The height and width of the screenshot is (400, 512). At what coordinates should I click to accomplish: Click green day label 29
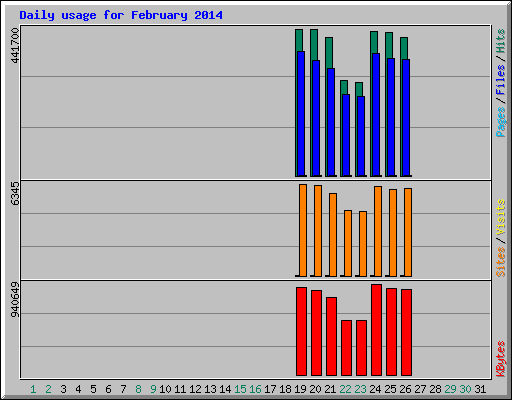click(450, 389)
